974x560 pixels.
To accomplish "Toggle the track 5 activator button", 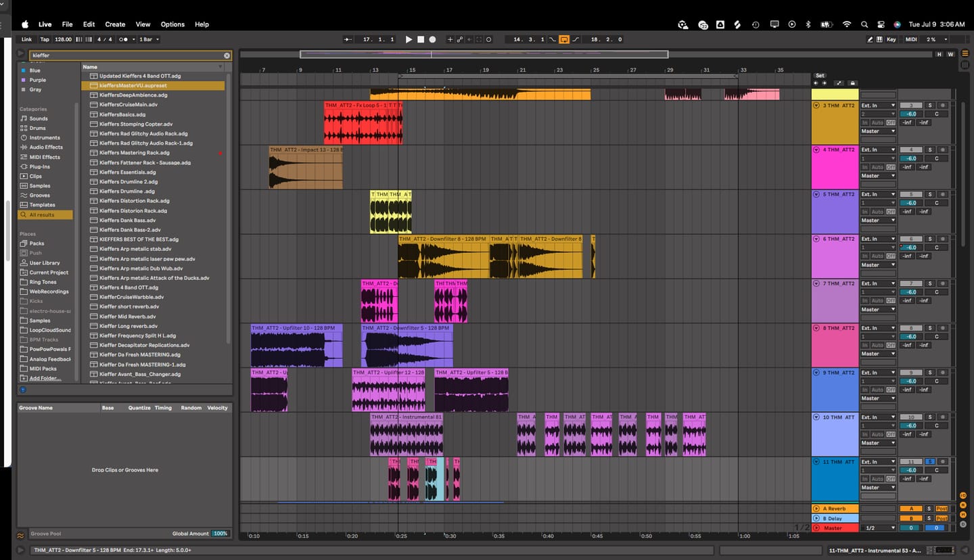I will click(x=911, y=194).
